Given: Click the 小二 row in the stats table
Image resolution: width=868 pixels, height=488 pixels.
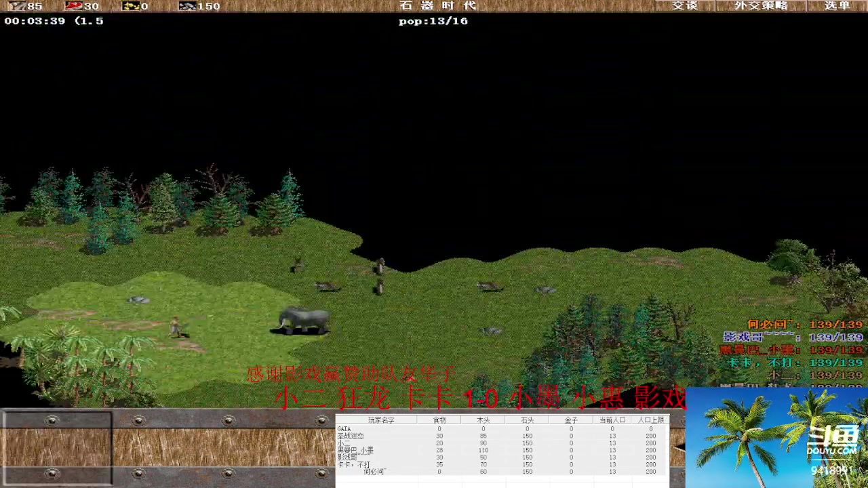Looking at the screenshot, I should (x=502, y=443).
